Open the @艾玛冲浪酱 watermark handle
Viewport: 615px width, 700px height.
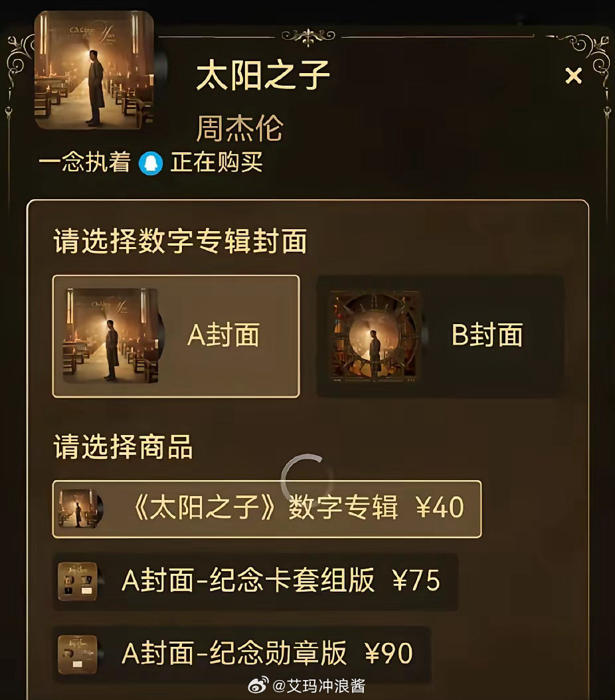point(318,685)
